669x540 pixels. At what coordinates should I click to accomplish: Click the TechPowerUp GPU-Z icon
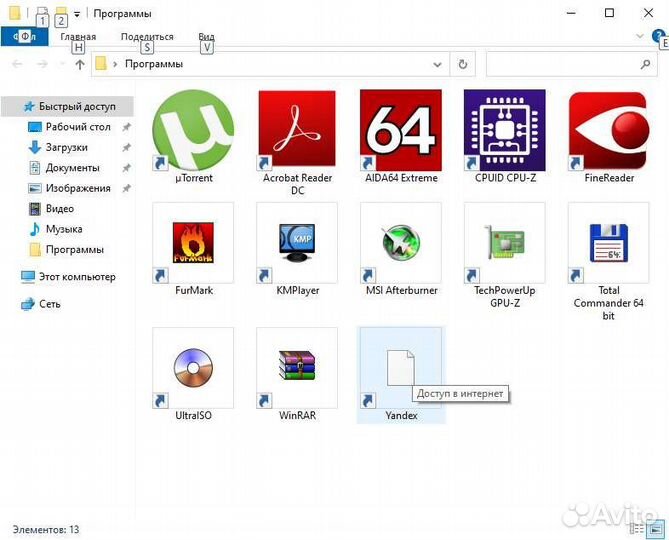[504, 243]
